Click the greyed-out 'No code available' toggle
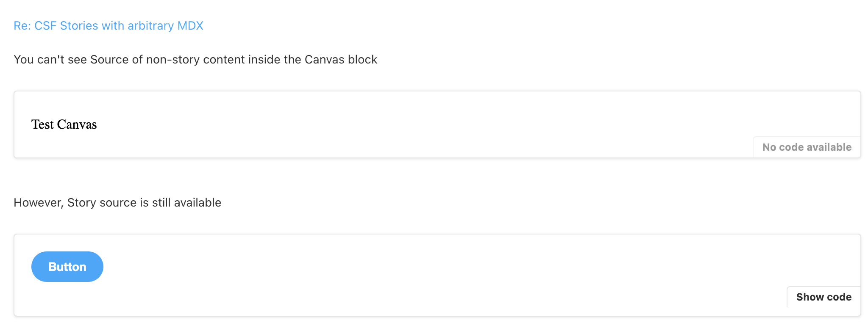Screen dimensions: 868x331 coord(807,147)
